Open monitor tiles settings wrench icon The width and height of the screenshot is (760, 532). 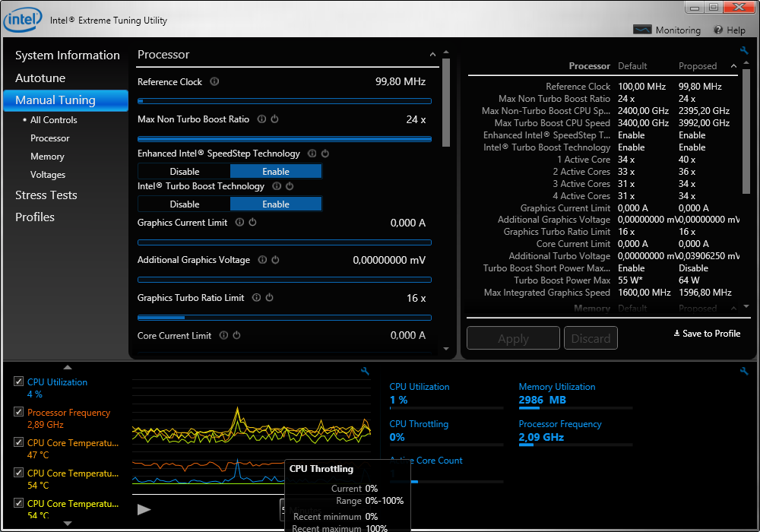pos(744,371)
